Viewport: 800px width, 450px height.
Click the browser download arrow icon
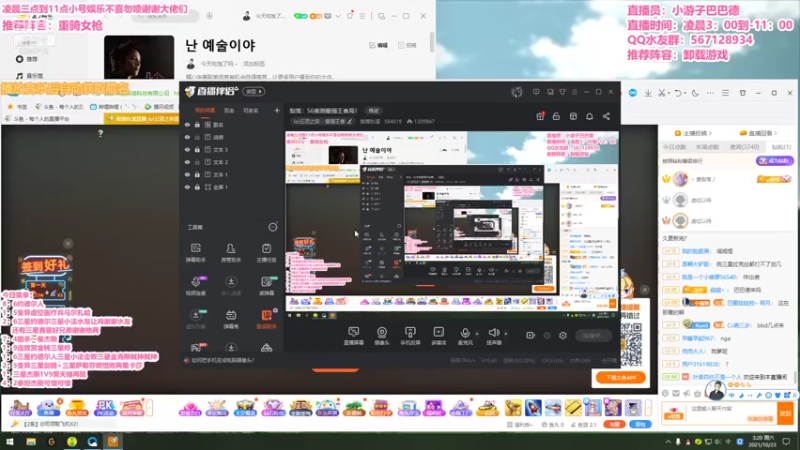tap(647, 93)
